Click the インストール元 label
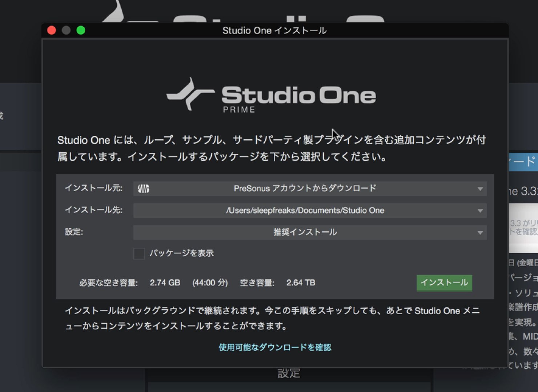Viewport: 538px width, 392px height. 94,188
